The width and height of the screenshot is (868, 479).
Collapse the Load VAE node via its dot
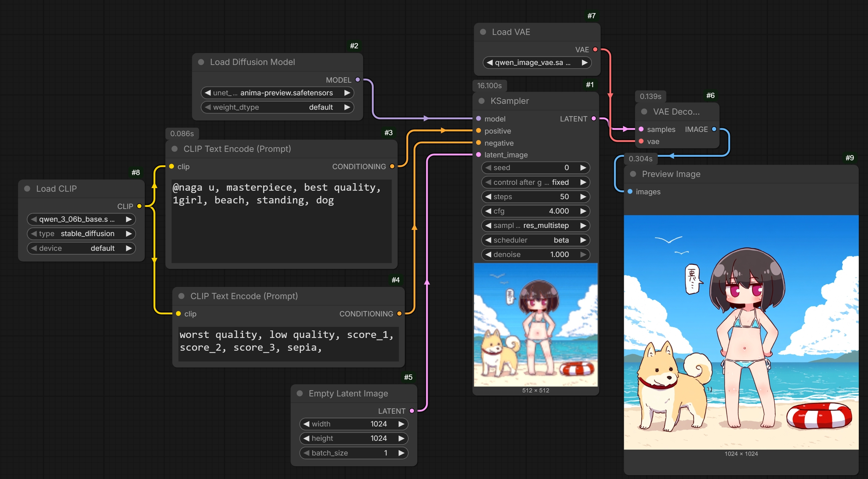pyautogui.click(x=483, y=32)
